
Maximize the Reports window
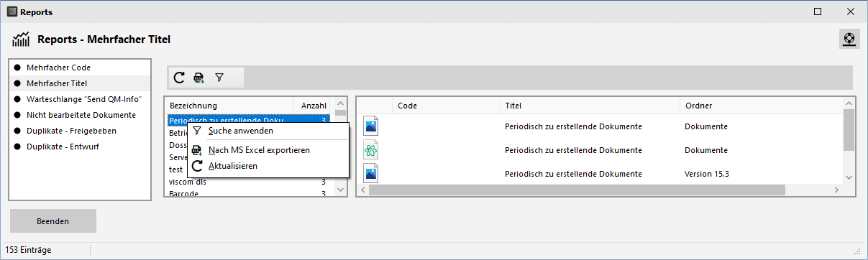click(818, 11)
